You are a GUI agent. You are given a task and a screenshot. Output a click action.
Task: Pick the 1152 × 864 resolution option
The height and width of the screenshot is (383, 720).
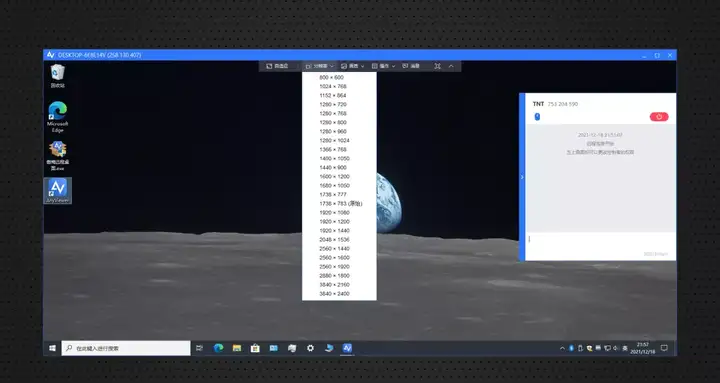pos(339,96)
